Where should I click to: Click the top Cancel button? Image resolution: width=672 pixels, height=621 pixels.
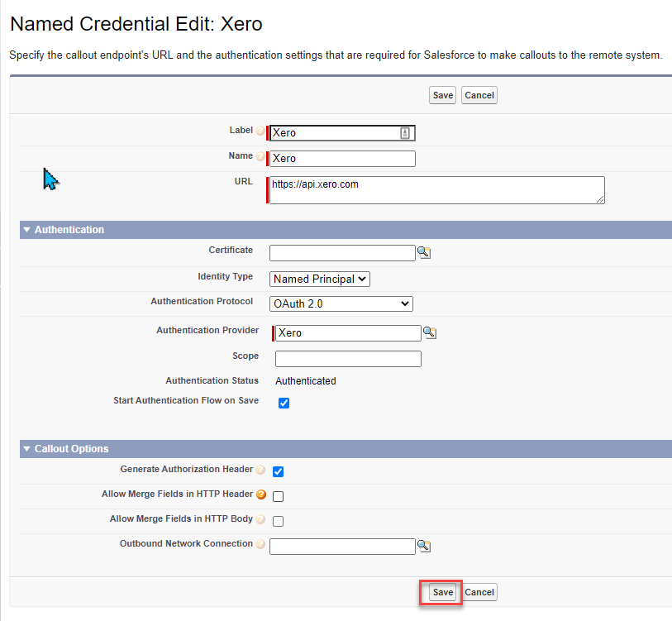tap(479, 95)
